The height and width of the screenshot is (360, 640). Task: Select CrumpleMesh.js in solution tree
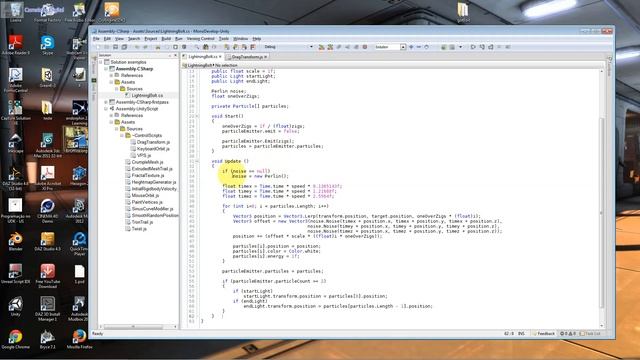(x=147, y=162)
